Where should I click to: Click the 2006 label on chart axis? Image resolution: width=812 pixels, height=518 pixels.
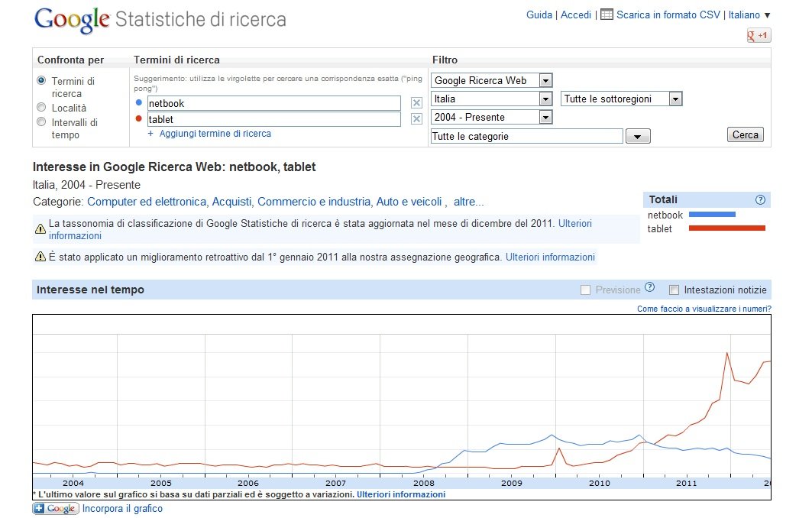248,483
